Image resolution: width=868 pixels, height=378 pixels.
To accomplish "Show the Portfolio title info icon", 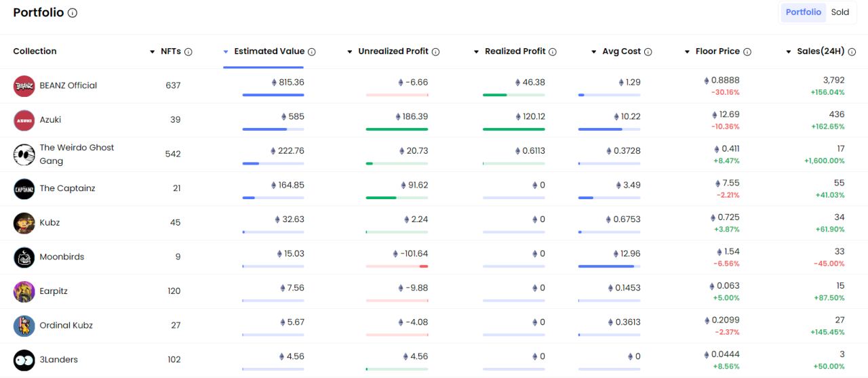I will coord(73,13).
